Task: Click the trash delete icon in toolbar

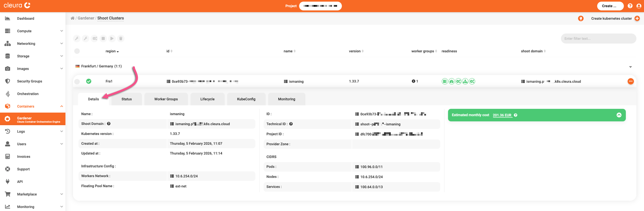Action: pyautogui.click(x=121, y=39)
